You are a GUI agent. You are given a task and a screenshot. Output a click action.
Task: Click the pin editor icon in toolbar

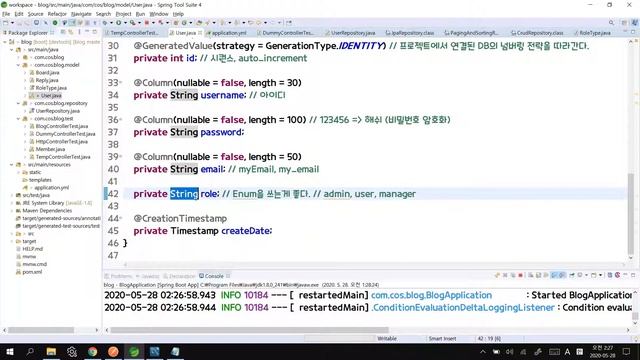click(289, 23)
